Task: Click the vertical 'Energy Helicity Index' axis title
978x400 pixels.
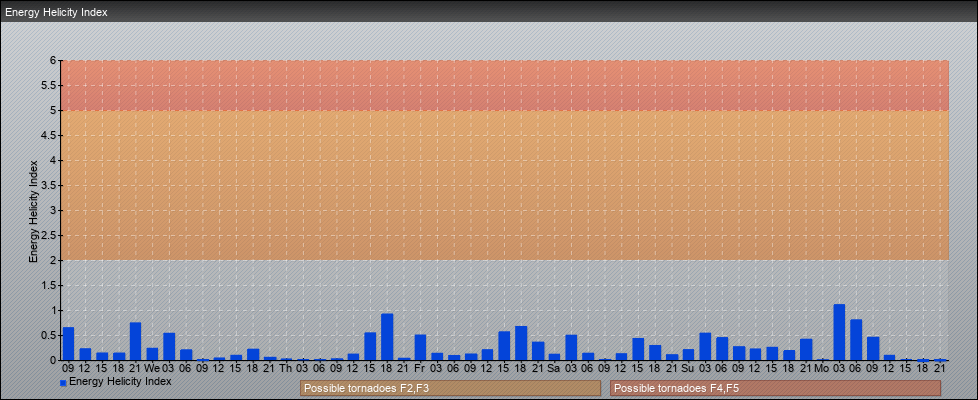Action: point(34,211)
